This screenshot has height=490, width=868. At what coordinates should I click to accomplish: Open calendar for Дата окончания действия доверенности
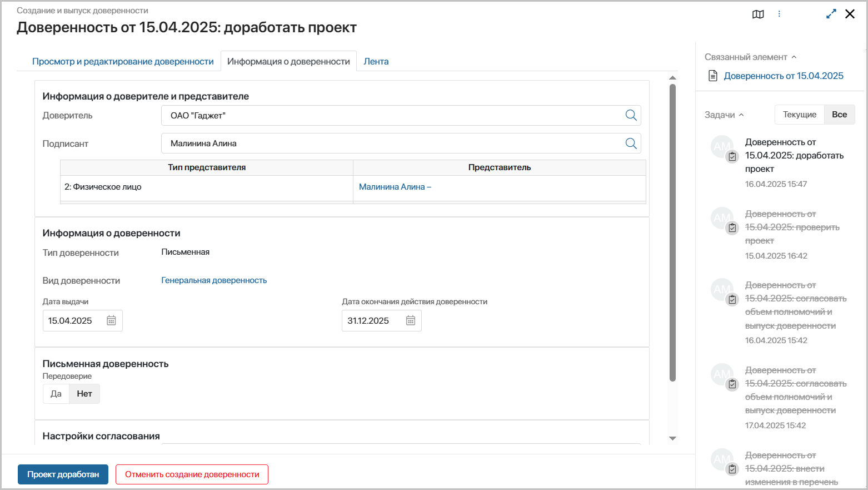[410, 321]
